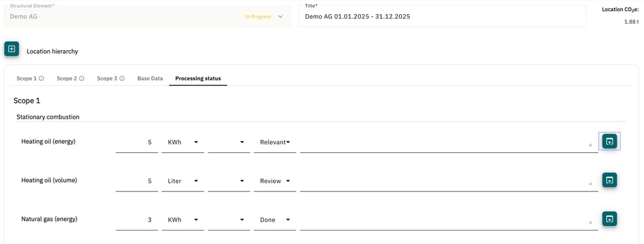Open KWh unit dropdown for Heating oil (energy)
The width and height of the screenshot is (644, 244).
[x=183, y=143]
